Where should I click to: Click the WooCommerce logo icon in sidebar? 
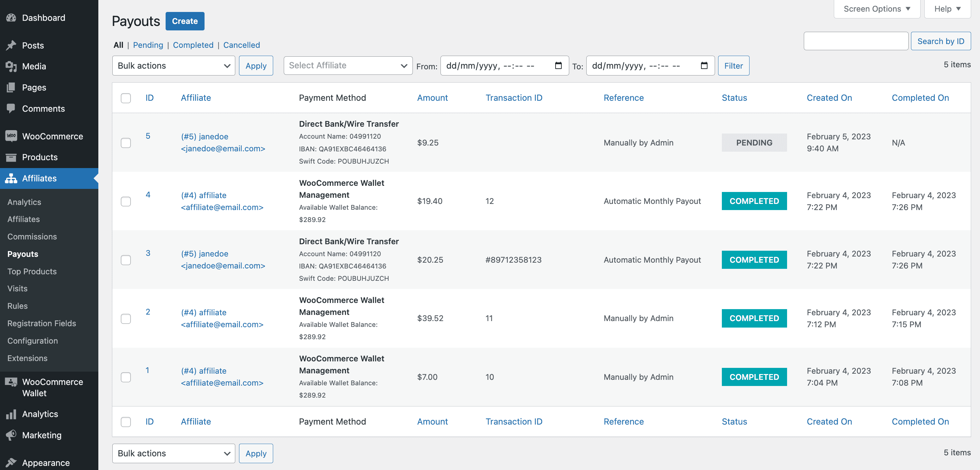(11, 136)
